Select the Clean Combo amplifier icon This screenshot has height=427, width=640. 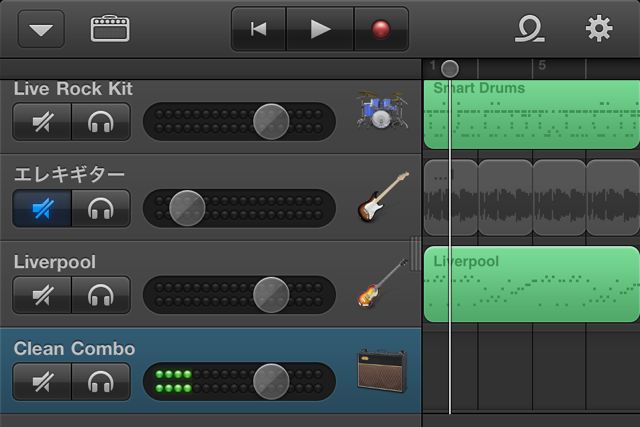click(x=382, y=371)
